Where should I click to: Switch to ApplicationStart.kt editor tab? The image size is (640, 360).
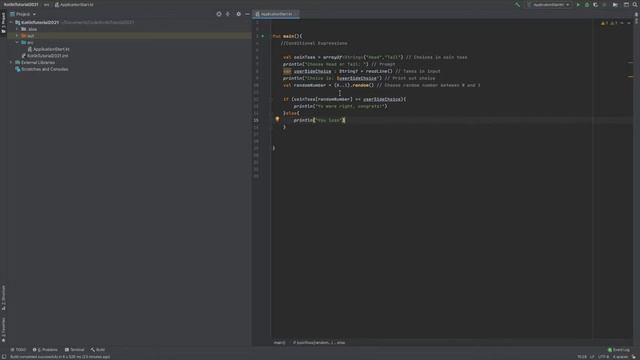276,14
